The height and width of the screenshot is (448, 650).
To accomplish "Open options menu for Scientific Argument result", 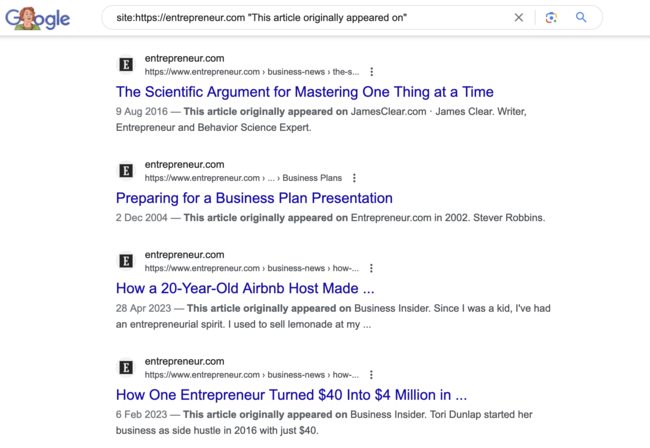I will [x=371, y=72].
